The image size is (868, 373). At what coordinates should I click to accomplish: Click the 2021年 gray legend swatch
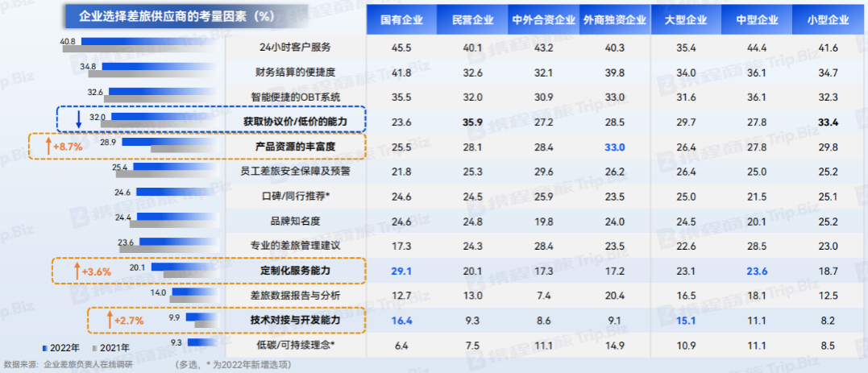(95, 348)
